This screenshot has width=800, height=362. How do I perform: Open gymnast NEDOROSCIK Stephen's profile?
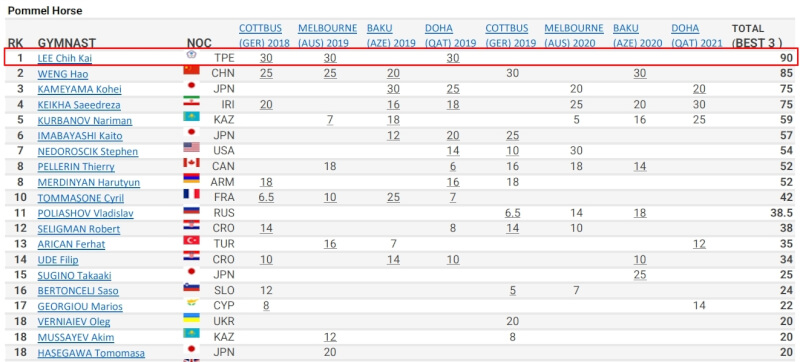coord(88,152)
